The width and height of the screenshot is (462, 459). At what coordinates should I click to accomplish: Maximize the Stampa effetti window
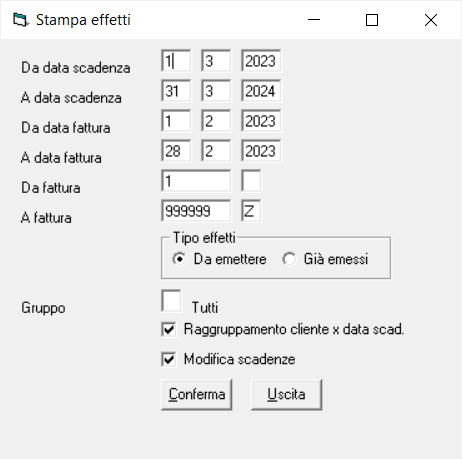372,20
